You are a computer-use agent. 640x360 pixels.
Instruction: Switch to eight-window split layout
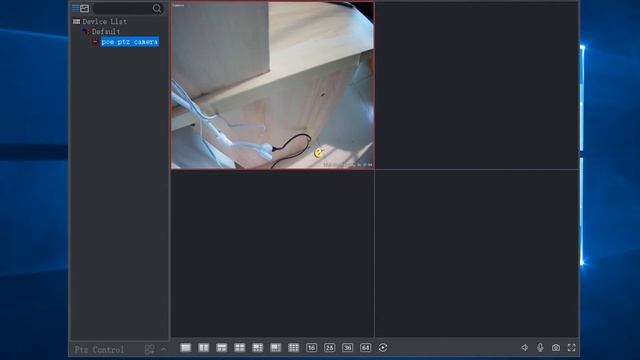pyautogui.click(x=276, y=348)
